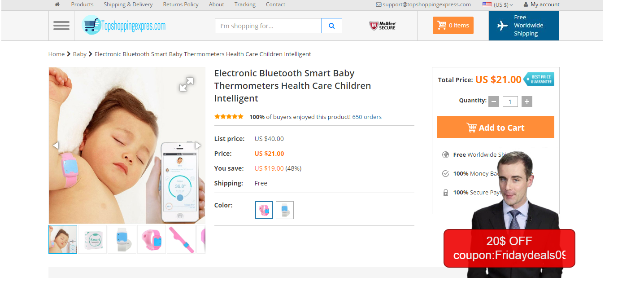Show the next product image arrow
Image resolution: width=644 pixels, height=282 pixels.
198,145
